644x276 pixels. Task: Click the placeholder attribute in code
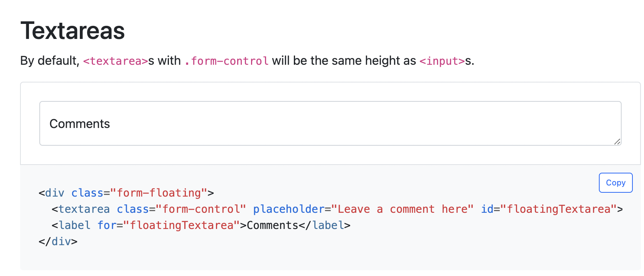click(x=289, y=209)
